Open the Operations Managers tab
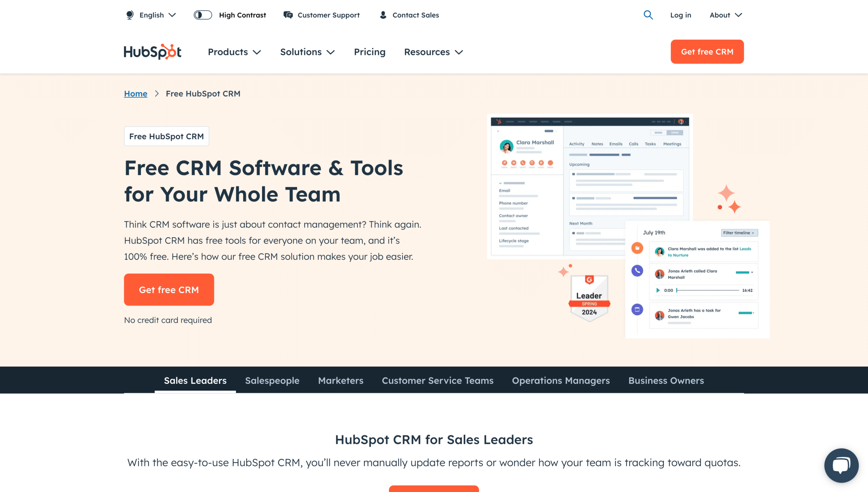The image size is (868, 492). coord(561,380)
